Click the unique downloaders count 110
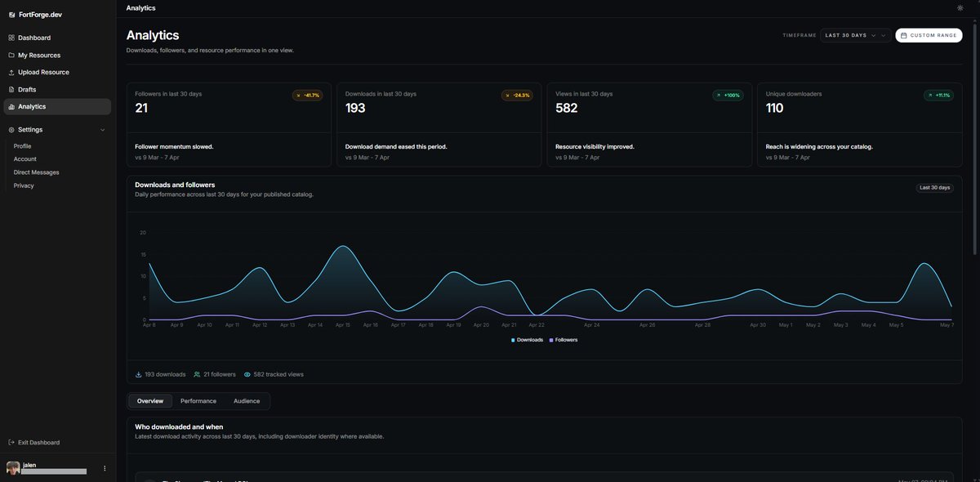This screenshot has height=482, width=980. tap(775, 108)
